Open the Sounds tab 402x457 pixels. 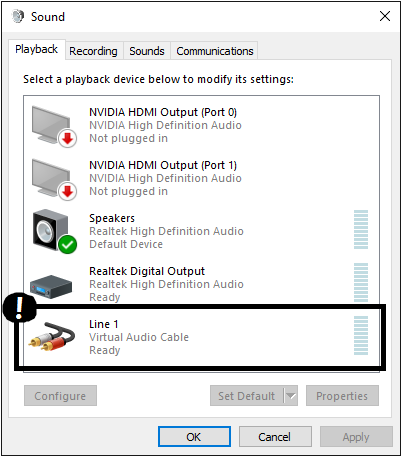(147, 51)
